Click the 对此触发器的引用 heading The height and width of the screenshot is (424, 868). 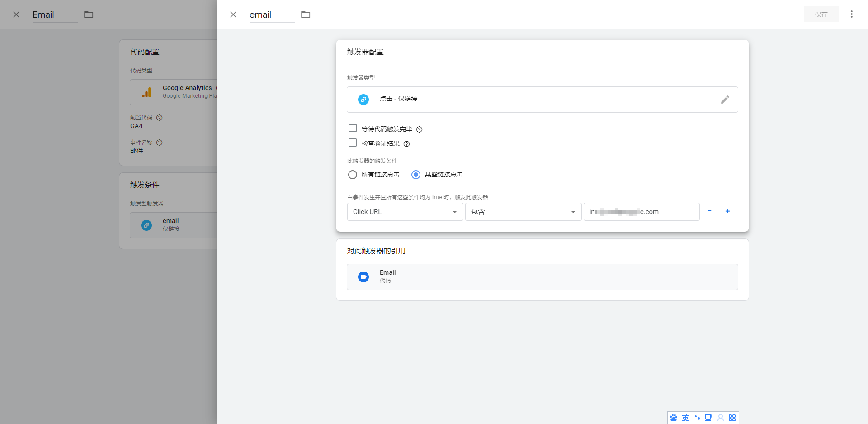pyautogui.click(x=376, y=251)
